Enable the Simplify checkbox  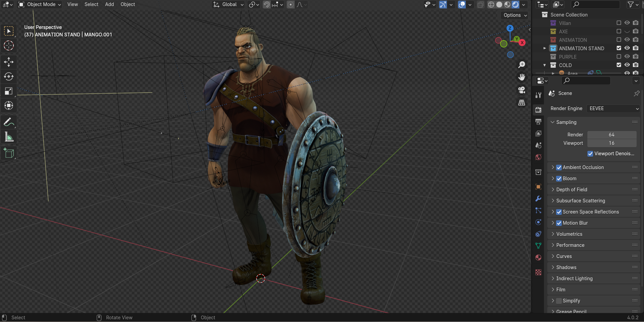pos(559,301)
